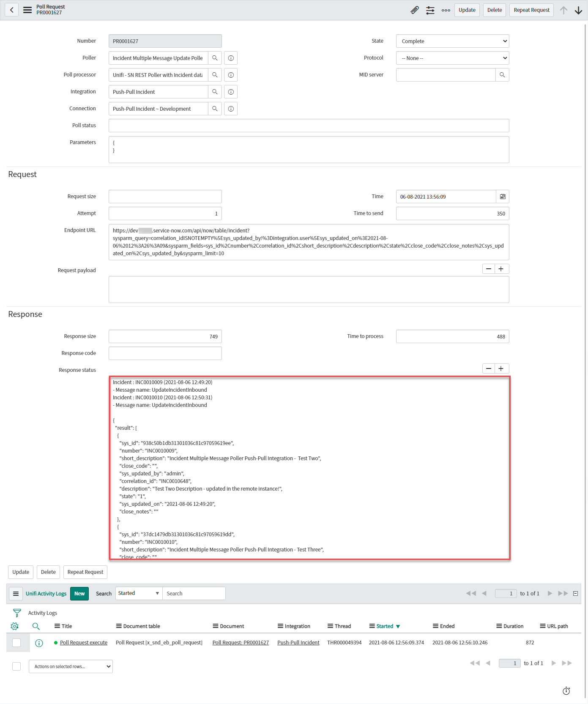Open the Poll Request execute link
This screenshot has width=588, height=704.
pos(84,643)
